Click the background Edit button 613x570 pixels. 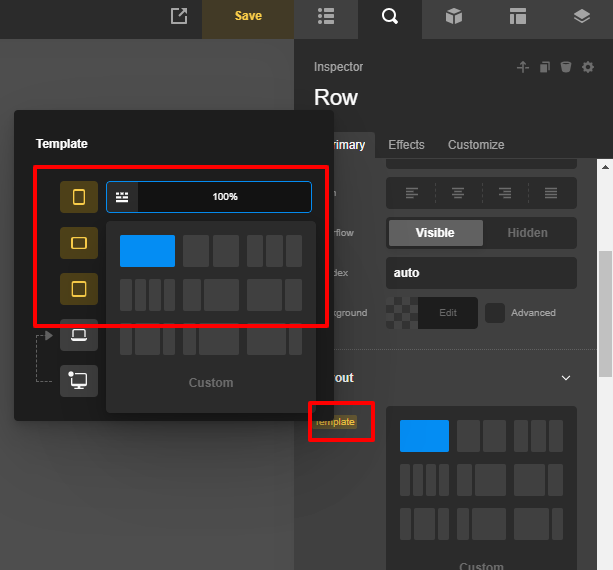click(x=448, y=313)
